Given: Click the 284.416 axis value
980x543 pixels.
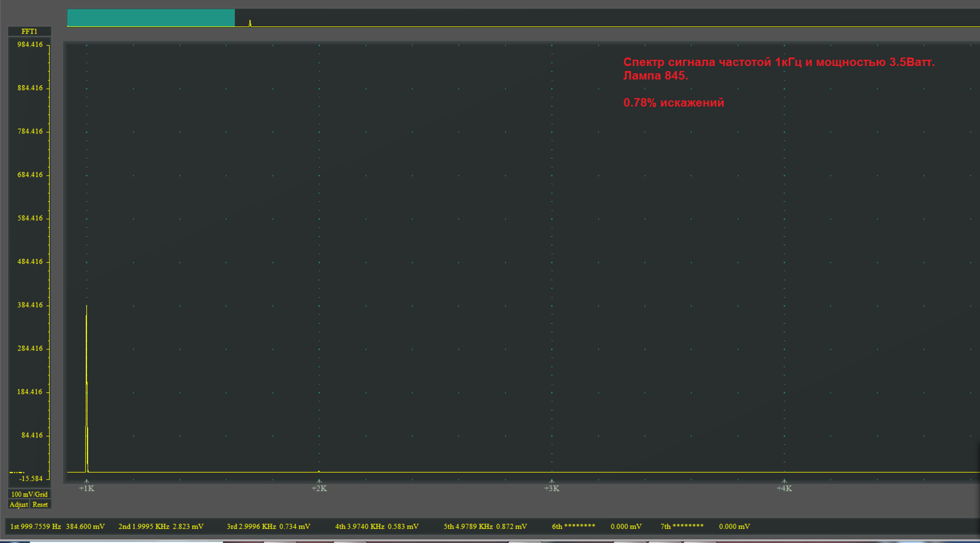Looking at the screenshot, I should pos(30,348).
